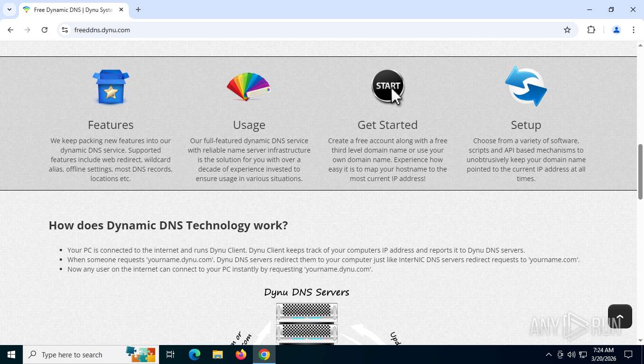The width and height of the screenshot is (644, 364).
Task: Focus the address bar URL freeddns.dynu.com
Action: [x=102, y=30]
